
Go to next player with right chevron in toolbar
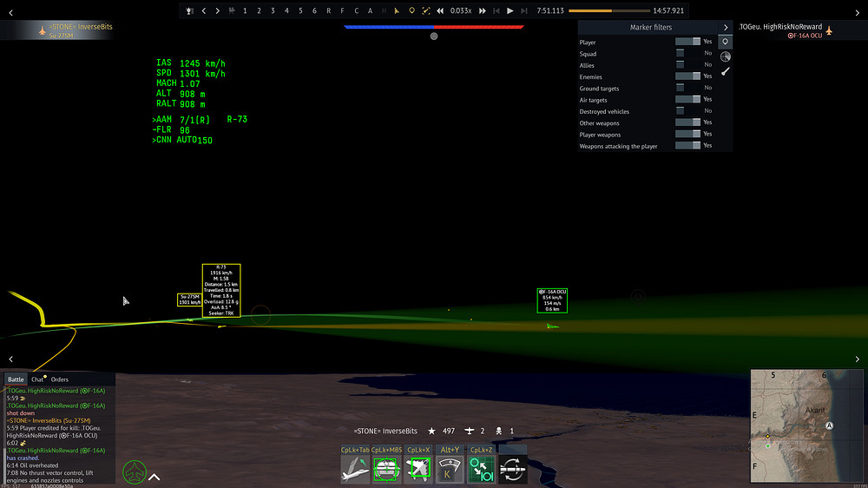click(x=218, y=10)
